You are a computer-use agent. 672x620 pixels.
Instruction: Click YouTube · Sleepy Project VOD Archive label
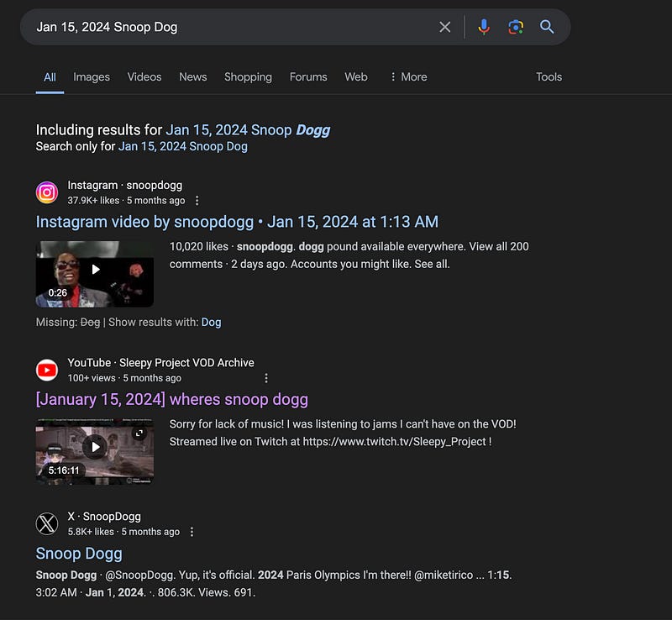pos(160,363)
